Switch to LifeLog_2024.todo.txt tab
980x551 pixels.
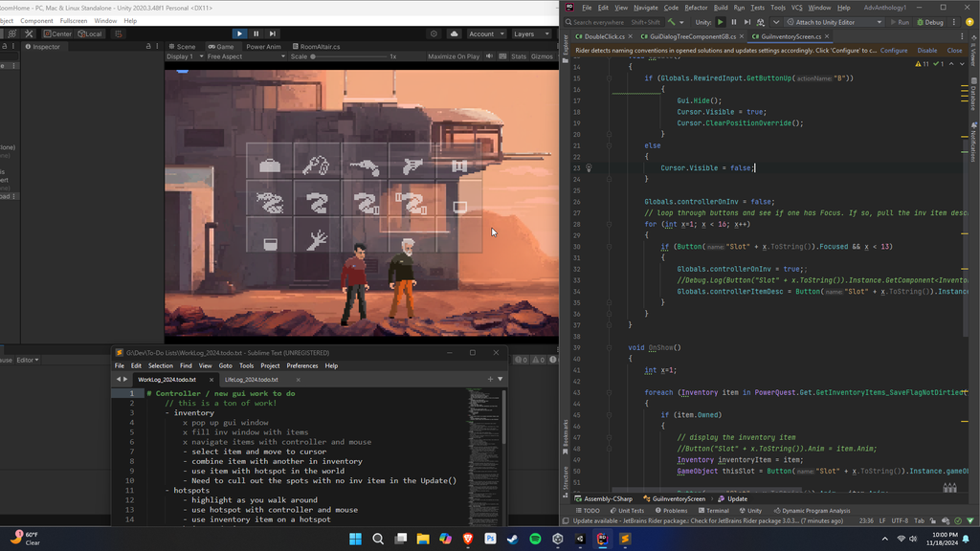tap(252, 379)
